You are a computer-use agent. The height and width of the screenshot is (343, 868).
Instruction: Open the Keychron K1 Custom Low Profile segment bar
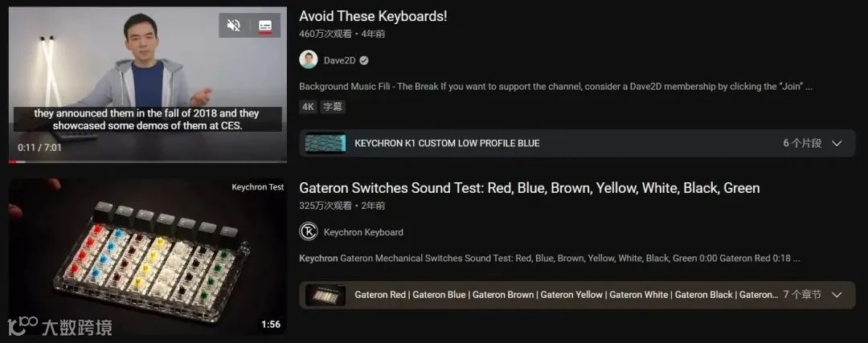tap(577, 143)
